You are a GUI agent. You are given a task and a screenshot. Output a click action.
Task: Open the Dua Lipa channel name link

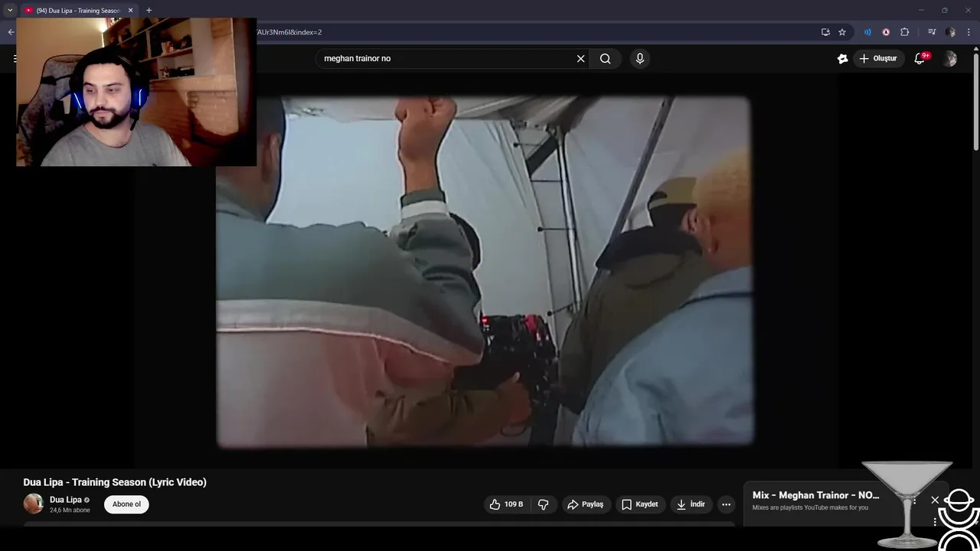point(66,500)
